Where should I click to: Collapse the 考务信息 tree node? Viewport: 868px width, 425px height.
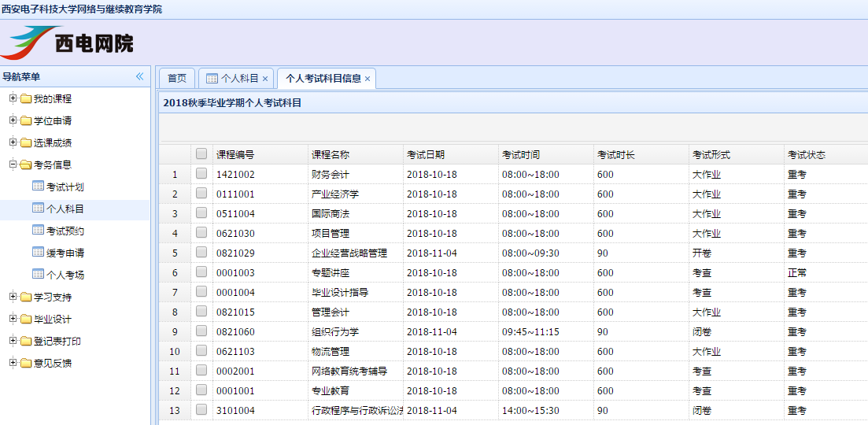coord(13,164)
